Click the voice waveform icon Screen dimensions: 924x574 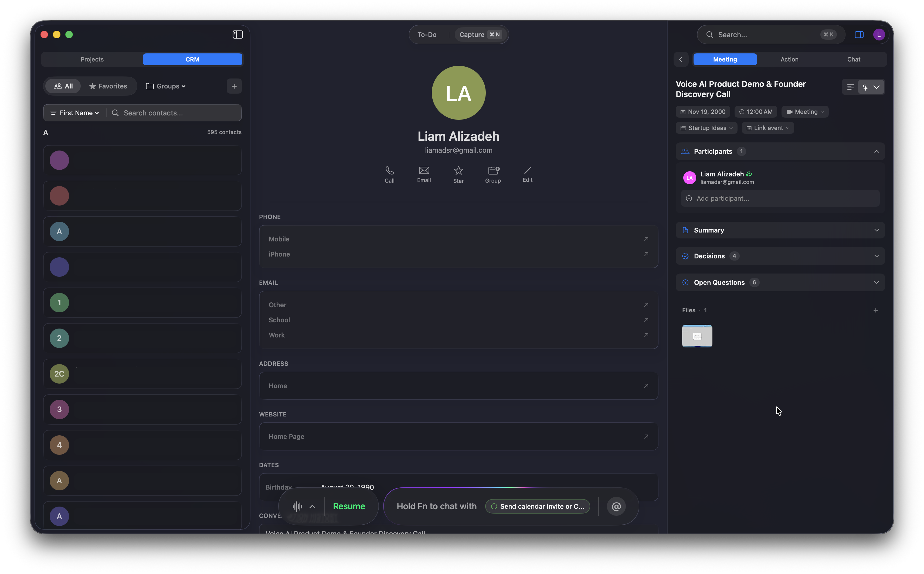(x=297, y=506)
